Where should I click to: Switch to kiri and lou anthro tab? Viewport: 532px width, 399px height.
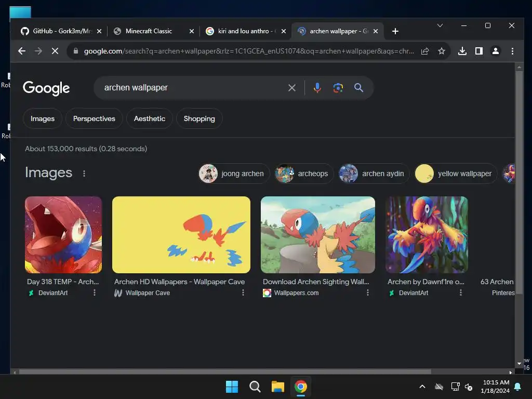click(x=246, y=31)
